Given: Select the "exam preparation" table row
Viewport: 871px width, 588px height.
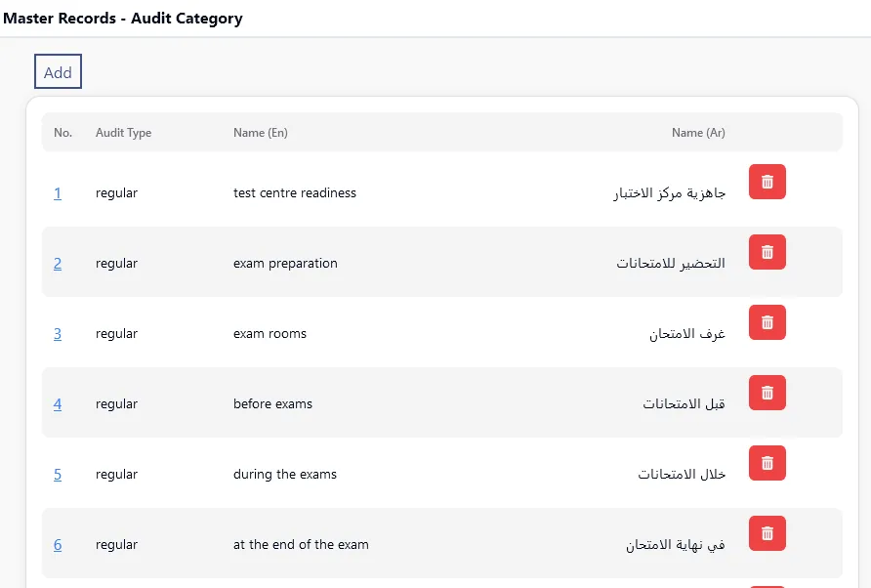Looking at the screenshot, I should [439, 264].
